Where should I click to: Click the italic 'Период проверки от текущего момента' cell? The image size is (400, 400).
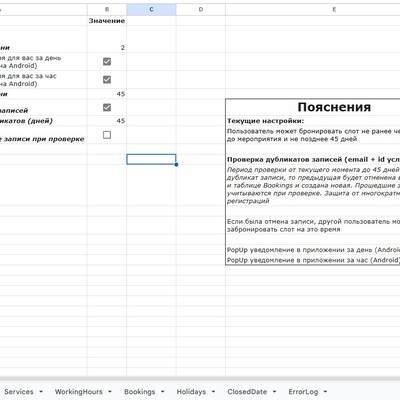[313, 185]
